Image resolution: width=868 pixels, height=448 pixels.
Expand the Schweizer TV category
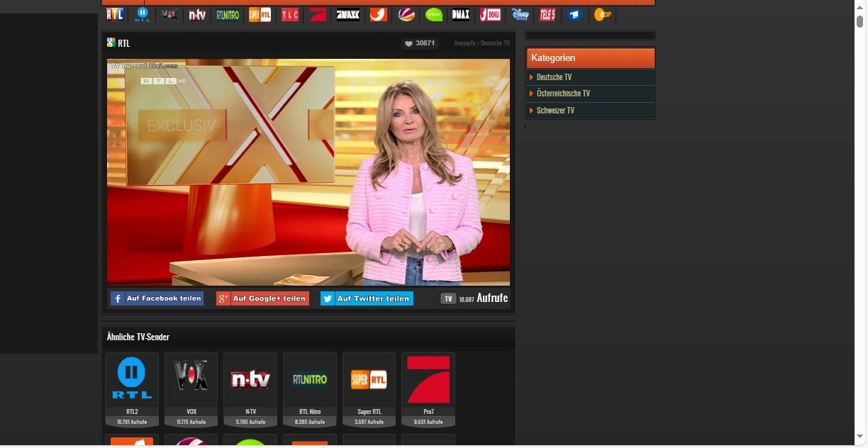tap(555, 111)
